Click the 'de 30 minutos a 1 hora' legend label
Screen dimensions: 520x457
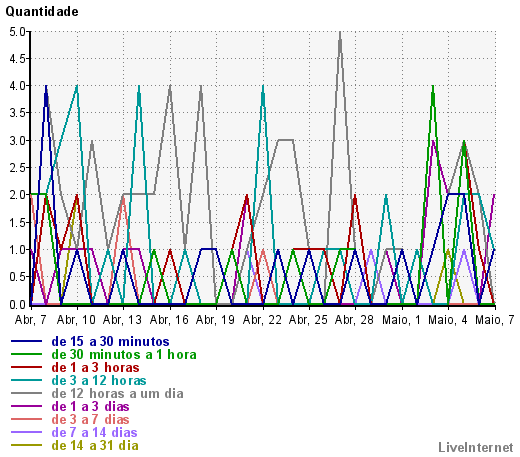coord(124,355)
